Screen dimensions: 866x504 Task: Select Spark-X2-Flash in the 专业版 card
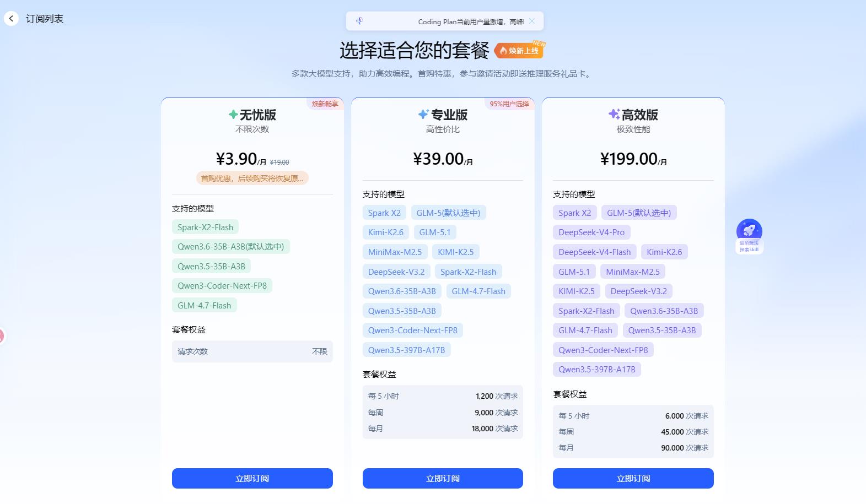click(469, 272)
